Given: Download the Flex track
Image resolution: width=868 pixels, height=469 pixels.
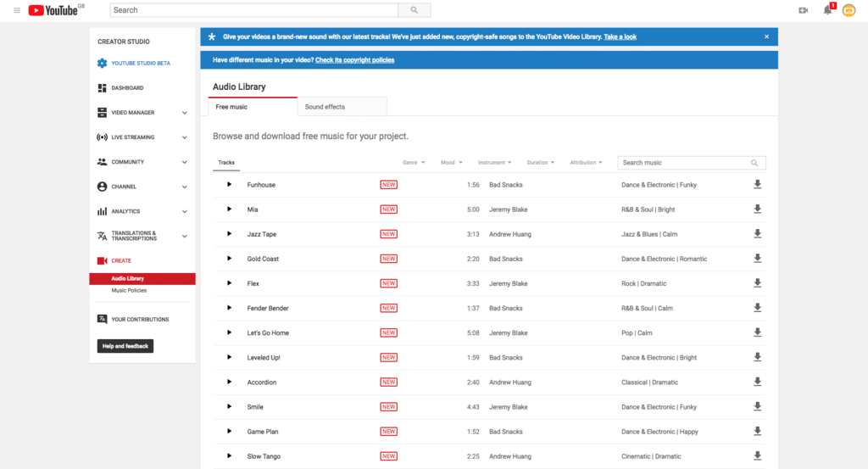Looking at the screenshot, I should click(x=757, y=283).
